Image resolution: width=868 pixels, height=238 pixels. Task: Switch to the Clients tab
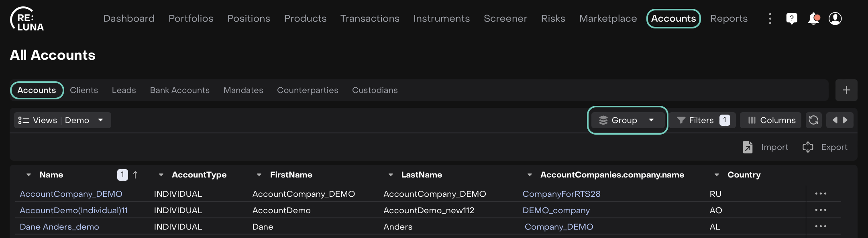pyautogui.click(x=84, y=90)
